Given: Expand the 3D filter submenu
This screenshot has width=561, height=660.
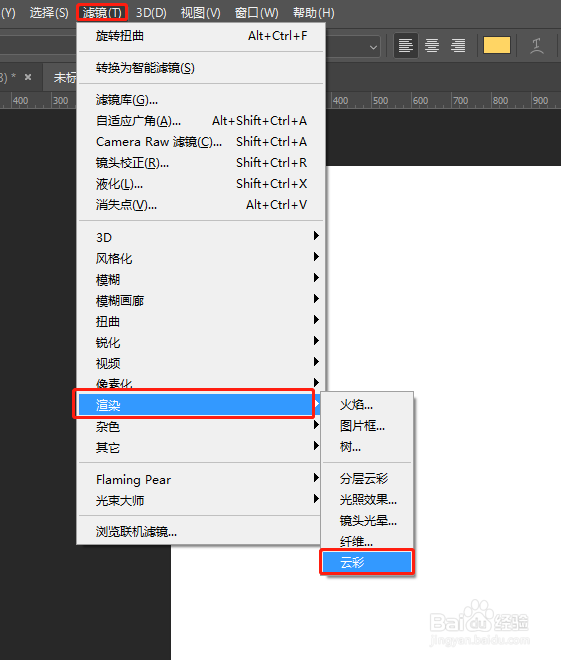Looking at the screenshot, I should pyautogui.click(x=201, y=237).
